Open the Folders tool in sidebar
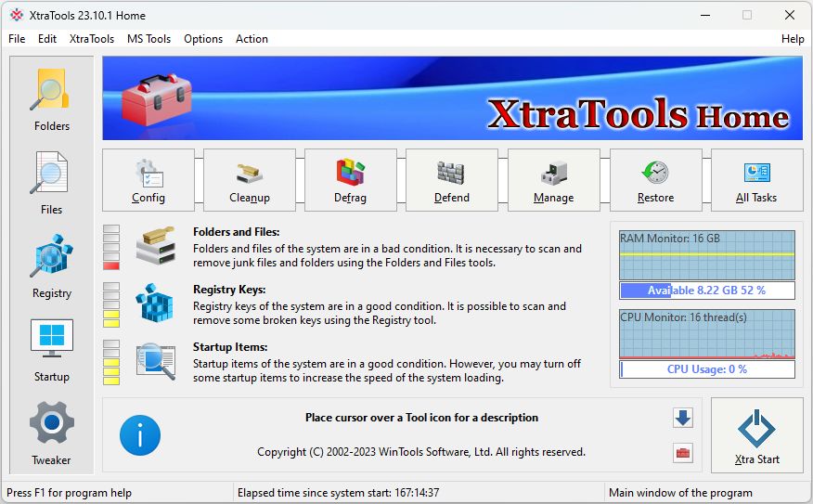This screenshot has width=813, height=504. (51, 99)
